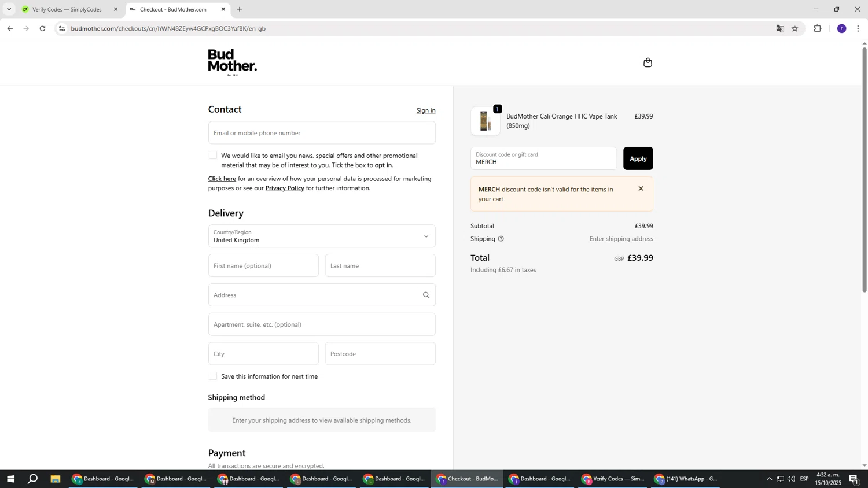Click the Apply discount button
The height and width of the screenshot is (488, 868).
pyautogui.click(x=638, y=158)
